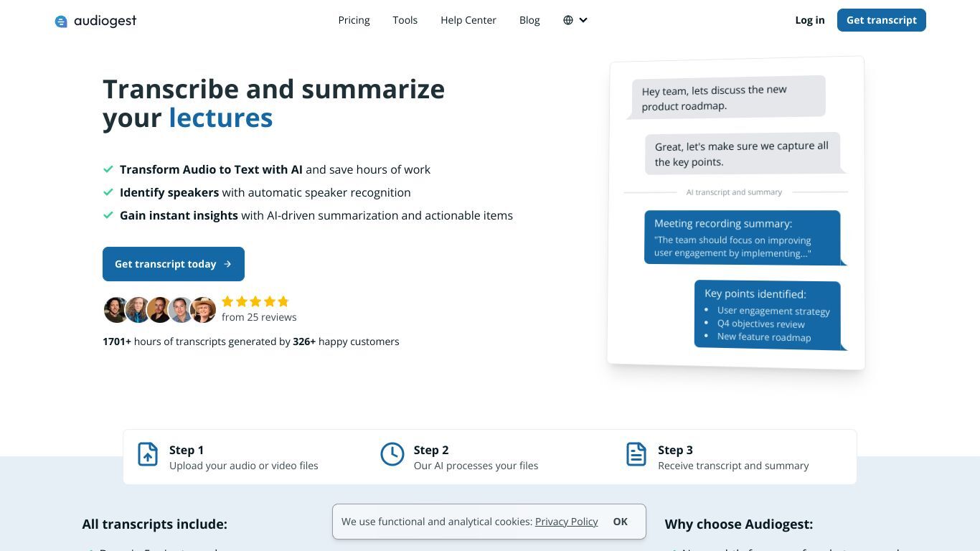Open the globe language selector

(568, 20)
